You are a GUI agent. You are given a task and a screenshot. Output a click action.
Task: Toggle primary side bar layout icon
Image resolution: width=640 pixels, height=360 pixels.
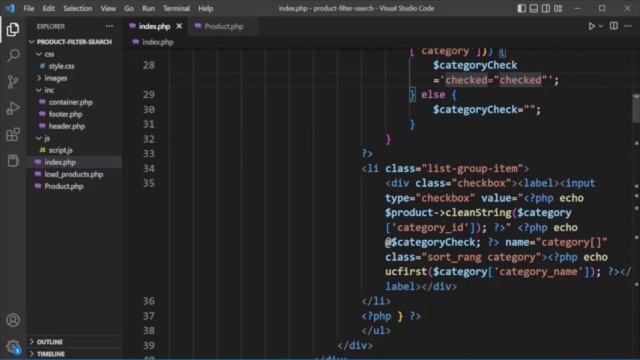click(521, 9)
